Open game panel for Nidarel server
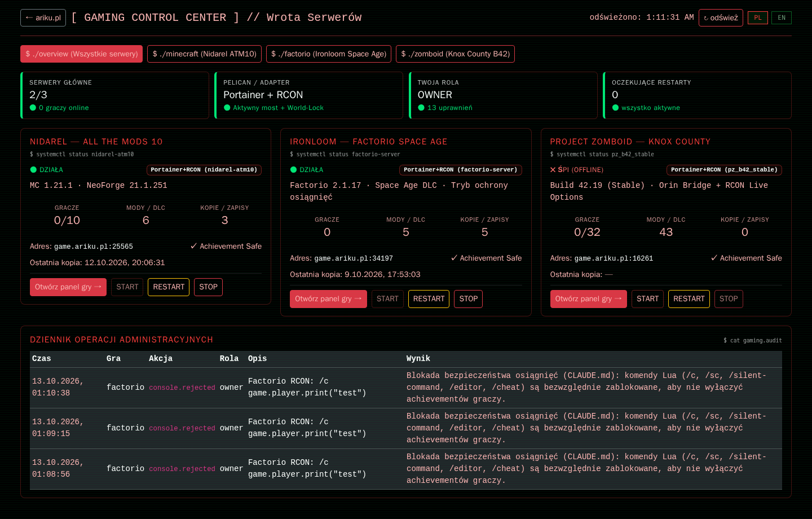This screenshot has width=812, height=519. [68, 287]
